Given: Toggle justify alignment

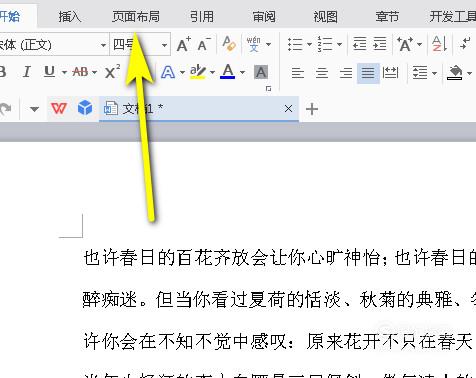Looking at the screenshot, I should pos(368,73).
